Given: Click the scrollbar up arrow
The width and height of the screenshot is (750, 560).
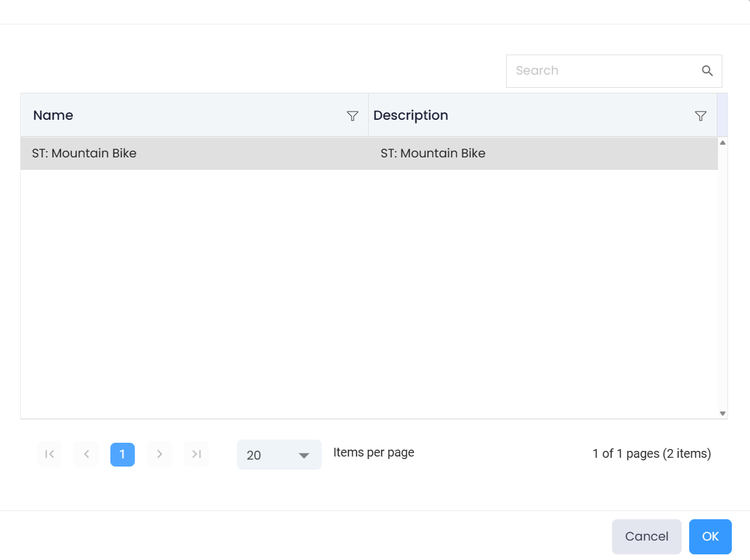Looking at the screenshot, I should [722, 143].
